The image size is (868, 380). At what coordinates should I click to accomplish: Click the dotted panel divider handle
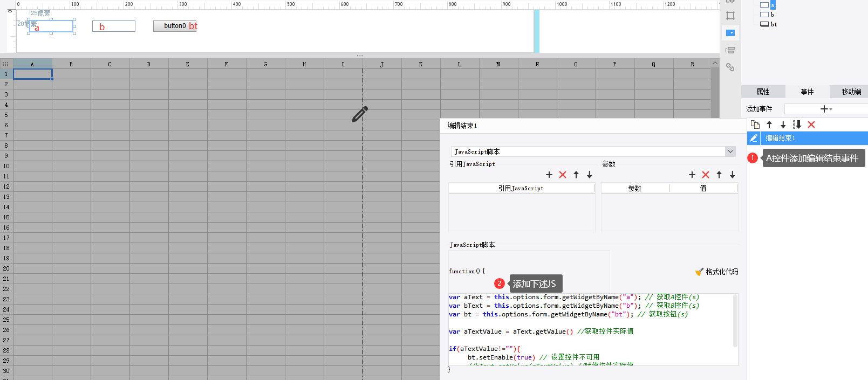(x=360, y=56)
